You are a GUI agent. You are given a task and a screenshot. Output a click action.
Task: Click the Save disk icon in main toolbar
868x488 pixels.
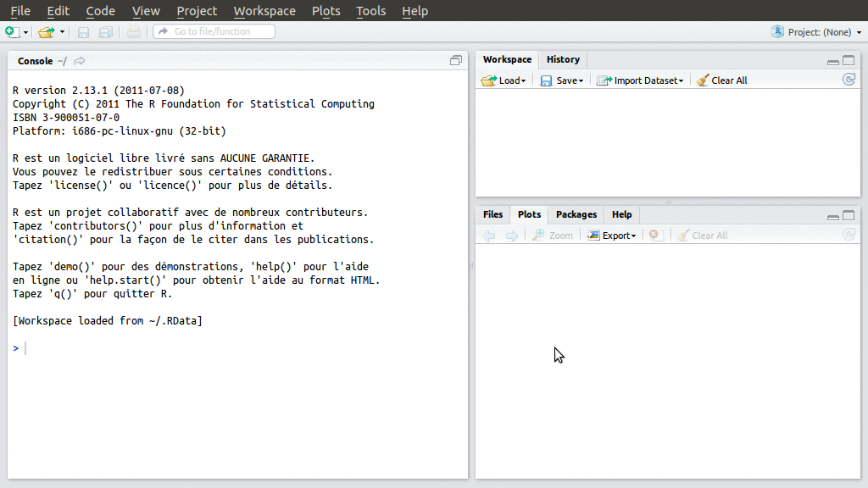click(83, 32)
